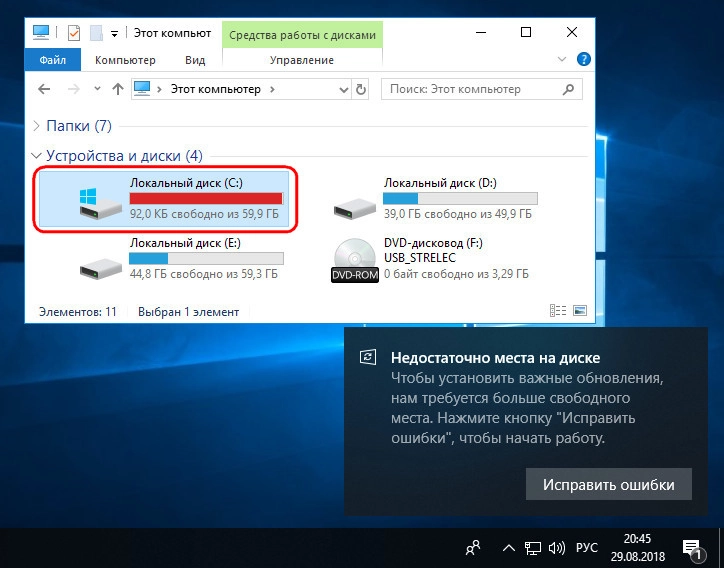Collapse the Папки (7) section
Screen dimensions: 724x568
pyautogui.click(x=38, y=126)
